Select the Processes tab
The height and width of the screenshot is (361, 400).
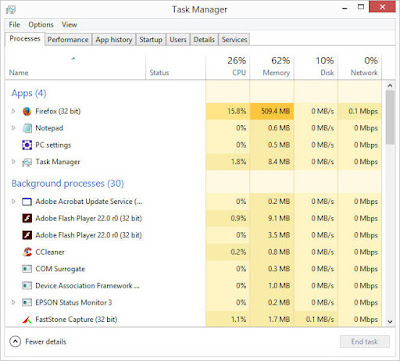click(x=25, y=39)
